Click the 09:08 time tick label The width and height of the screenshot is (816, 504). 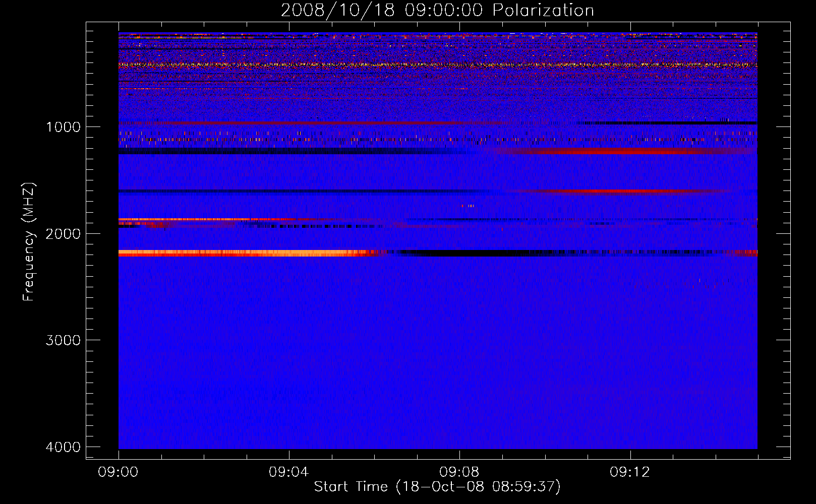[459, 472]
